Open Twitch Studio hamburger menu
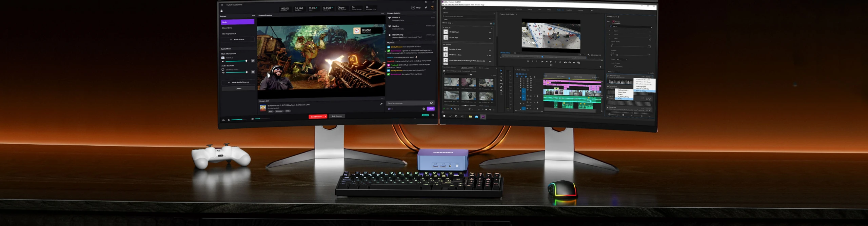This screenshot has width=868, height=226. [222, 5]
